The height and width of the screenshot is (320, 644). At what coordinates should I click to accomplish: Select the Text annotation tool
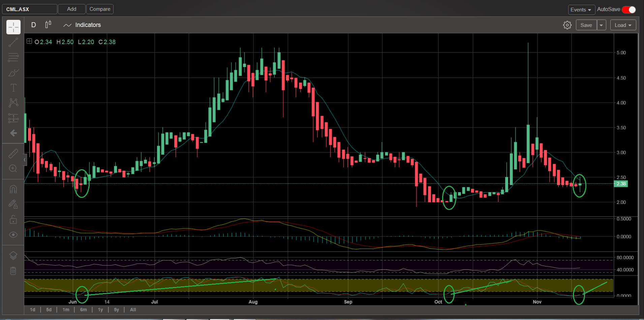click(x=13, y=88)
